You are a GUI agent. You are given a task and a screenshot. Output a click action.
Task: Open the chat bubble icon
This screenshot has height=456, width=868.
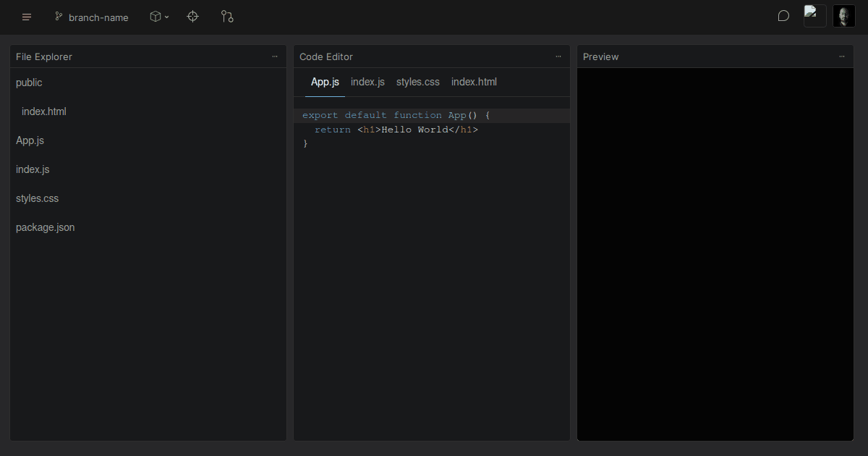[x=783, y=15]
